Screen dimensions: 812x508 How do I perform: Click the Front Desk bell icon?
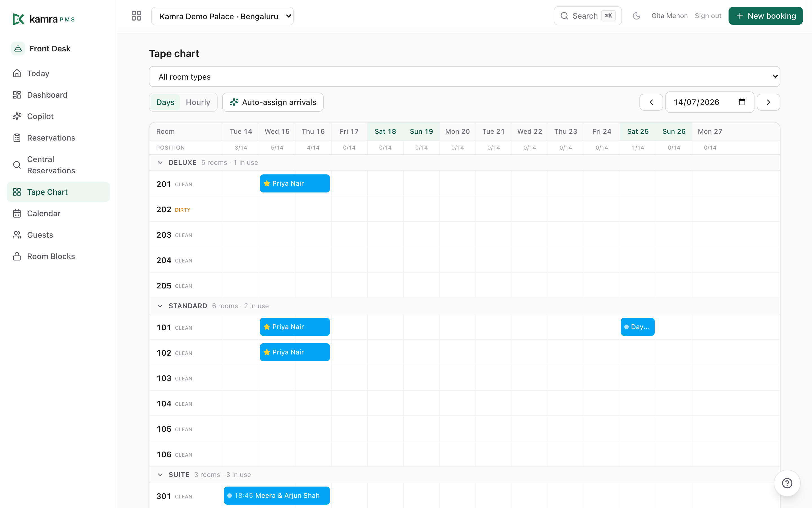point(18,49)
